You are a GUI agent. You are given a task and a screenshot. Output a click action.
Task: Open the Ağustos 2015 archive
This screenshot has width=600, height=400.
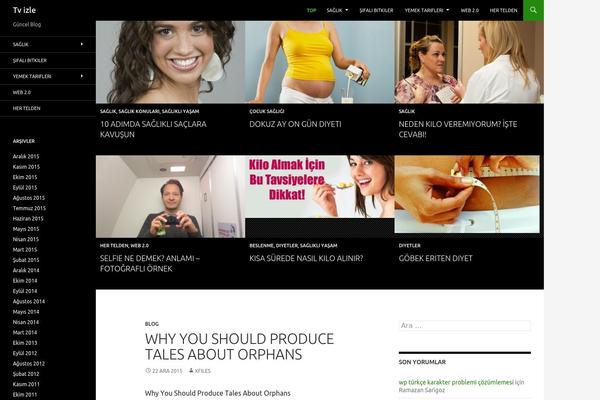(29, 198)
